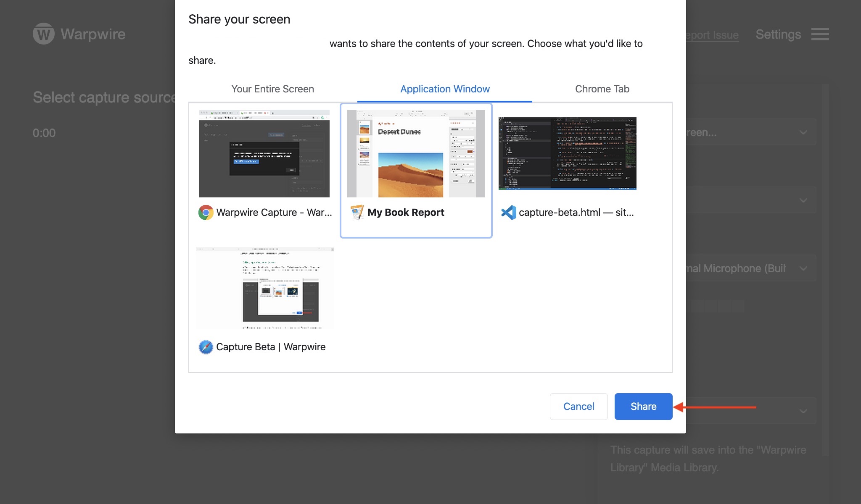Click the 'Select capture source' heading

point(104,97)
